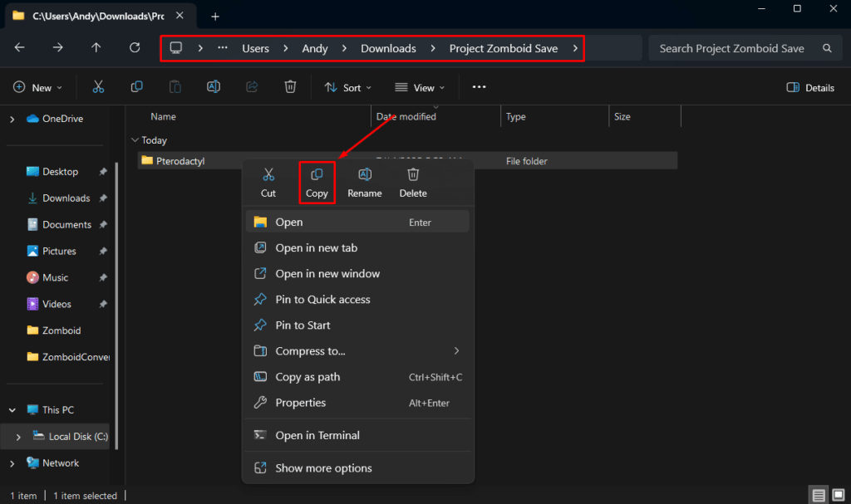Collapse the This PC tree node

click(x=12, y=410)
